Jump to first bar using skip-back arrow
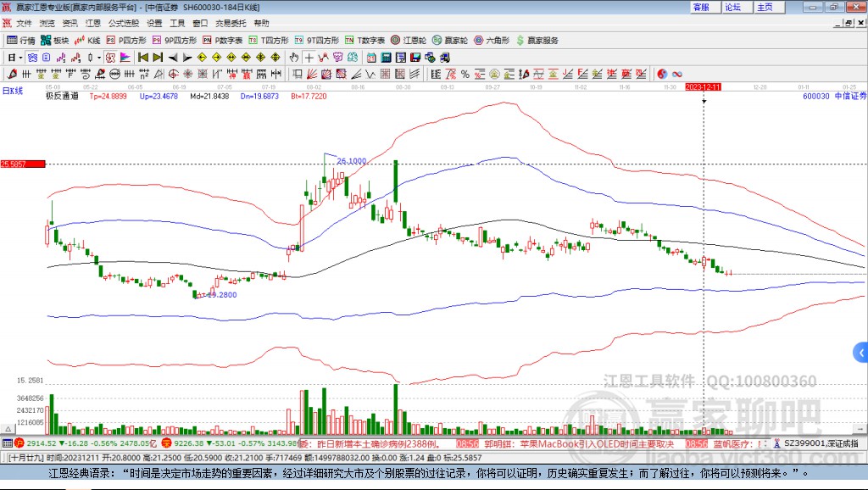868x490 pixels. [142, 58]
